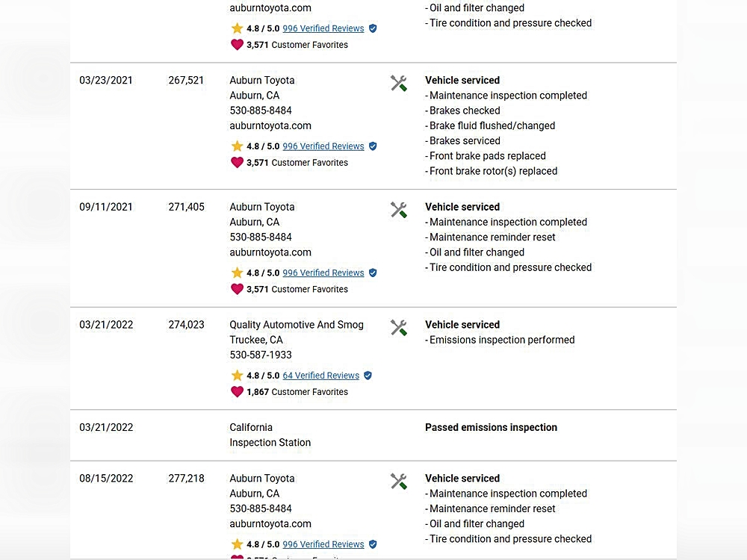Click the Passed emissions inspection record

pos(491,428)
